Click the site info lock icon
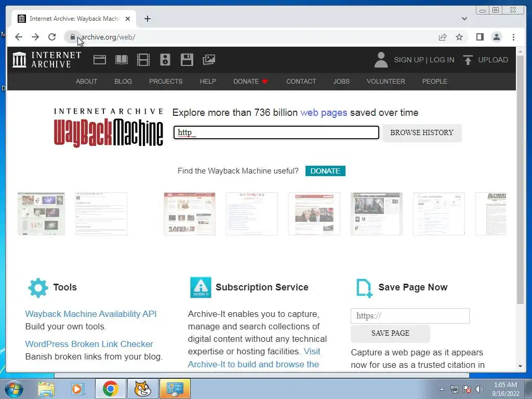Image resolution: width=532 pixels, height=399 pixels. [72, 37]
